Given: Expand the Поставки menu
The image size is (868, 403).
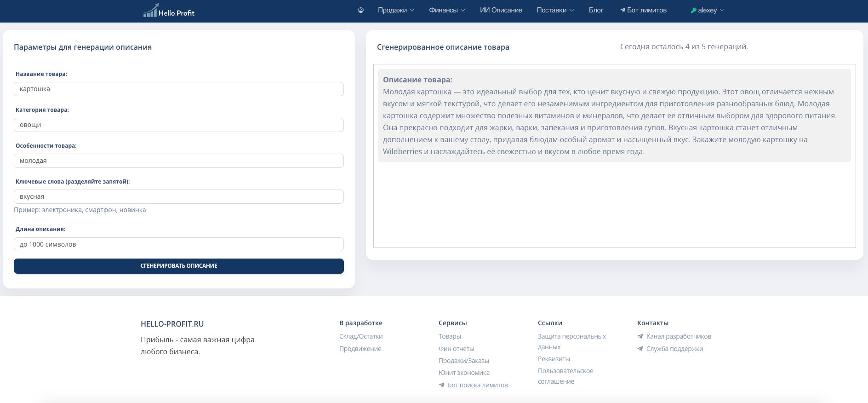Looking at the screenshot, I should [555, 10].
